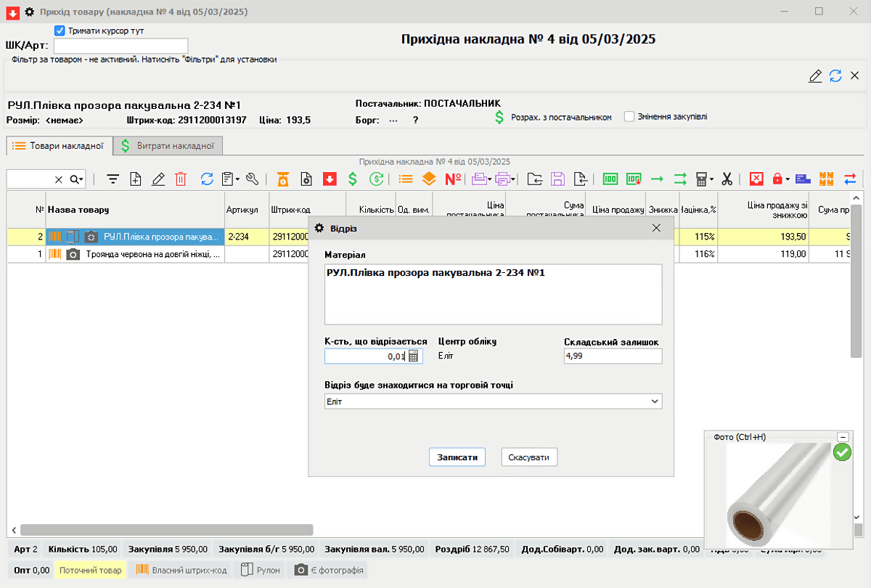Open the red lock dropdown arrow
871x588 pixels.
(x=788, y=179)
